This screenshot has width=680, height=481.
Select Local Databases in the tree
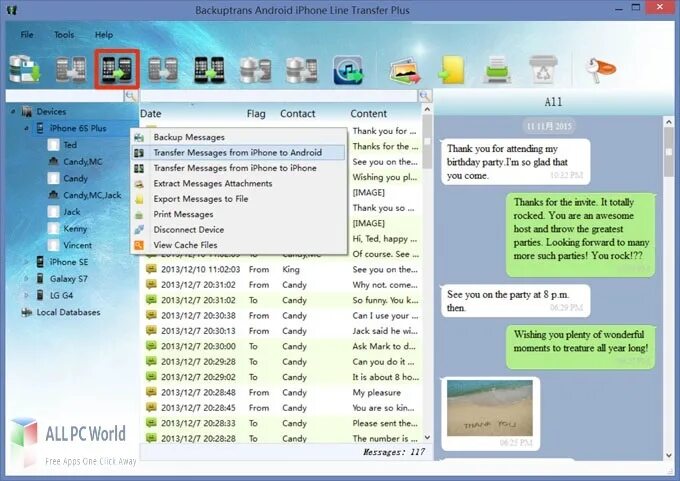coord(68,312)
